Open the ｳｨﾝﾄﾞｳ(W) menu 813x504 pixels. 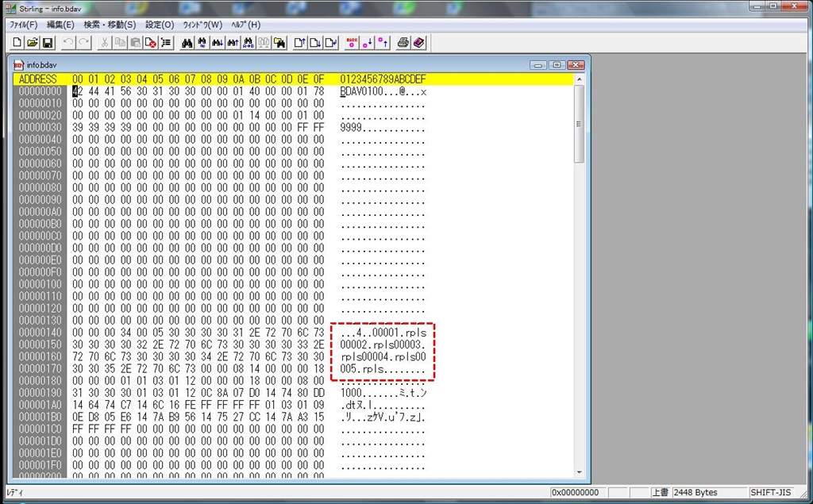click(202, 25)
